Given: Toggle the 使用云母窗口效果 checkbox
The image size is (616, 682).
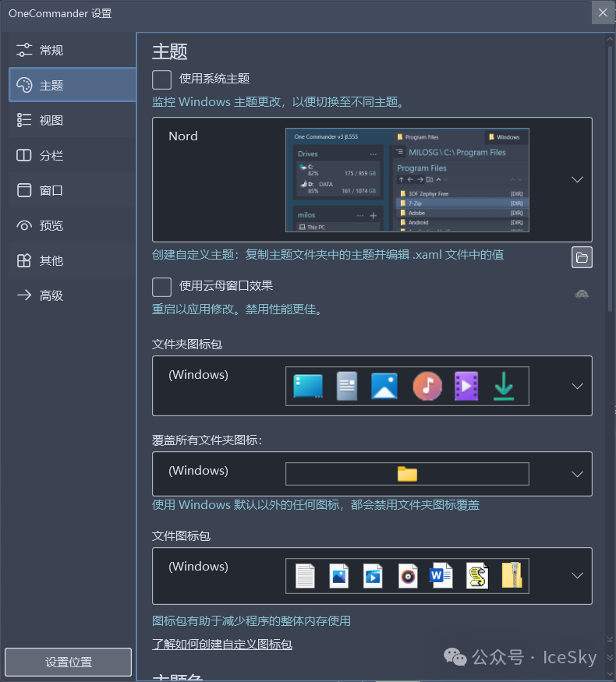Looking at the screenshot, I should [x=162, y=287].
